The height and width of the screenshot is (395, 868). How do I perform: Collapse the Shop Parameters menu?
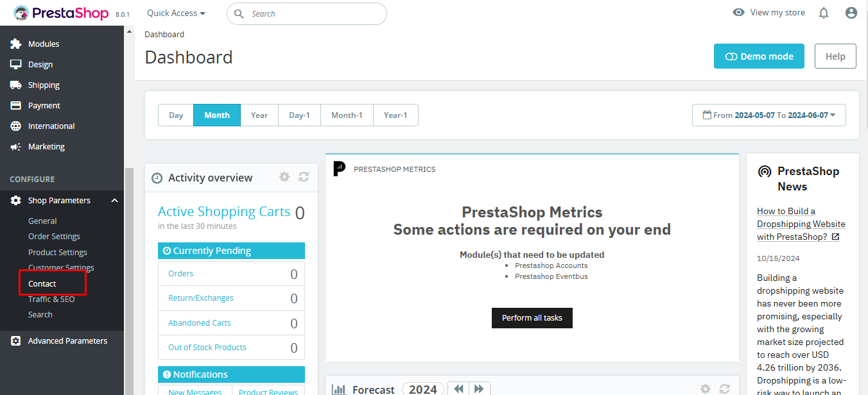tap(115, 201)
